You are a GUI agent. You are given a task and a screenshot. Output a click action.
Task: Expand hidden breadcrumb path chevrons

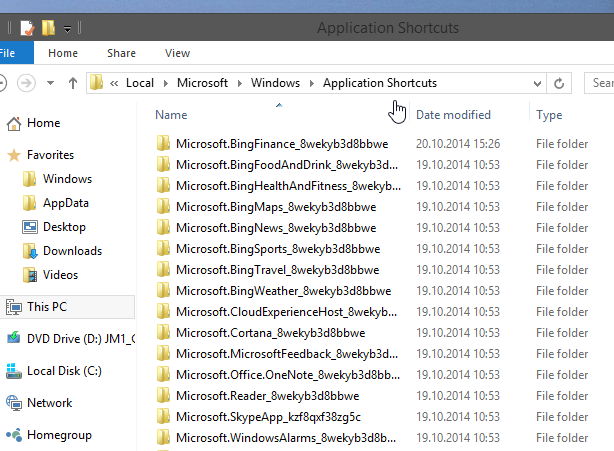pos(114,83)
